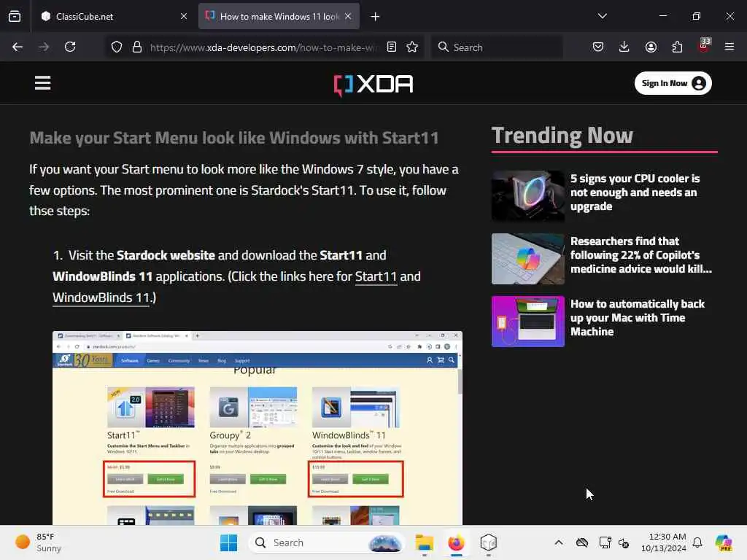Click the taskbar Search box
Viewport: 747px width, 560px height.
click(x=326, y=542)
